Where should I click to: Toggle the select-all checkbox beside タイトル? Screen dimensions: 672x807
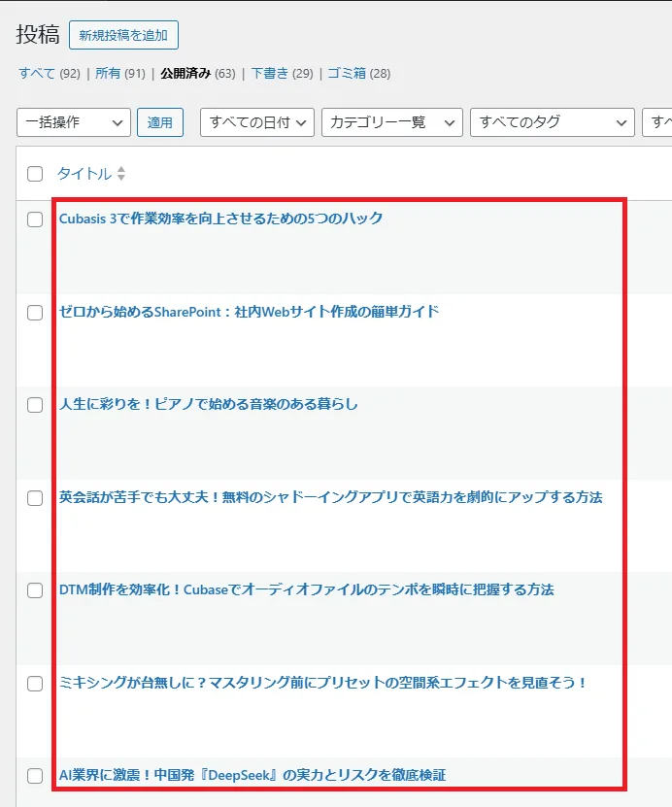pyautogui.click(x=35, y=174)
